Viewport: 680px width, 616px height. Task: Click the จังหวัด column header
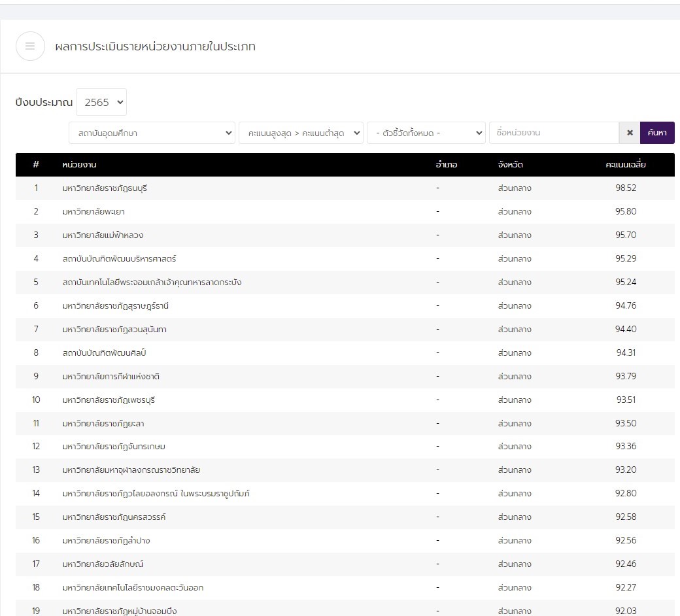tap(511, 164)
